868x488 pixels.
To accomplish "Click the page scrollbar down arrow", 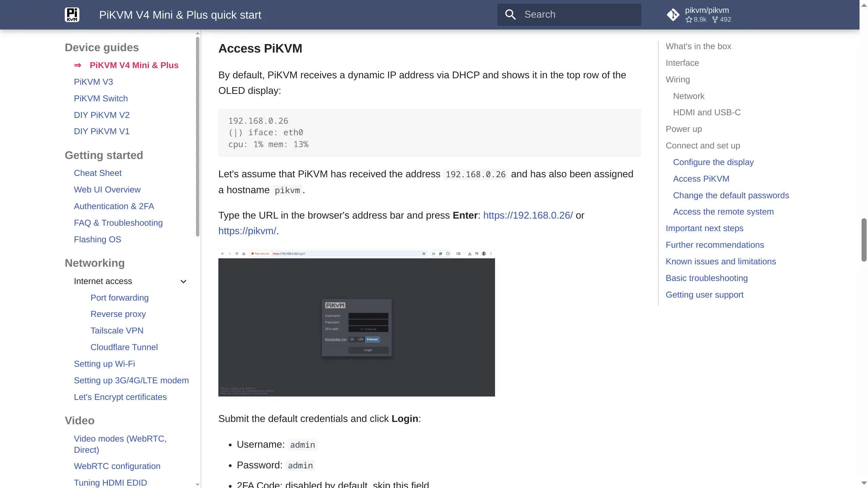I will click(x=864, y=483).
